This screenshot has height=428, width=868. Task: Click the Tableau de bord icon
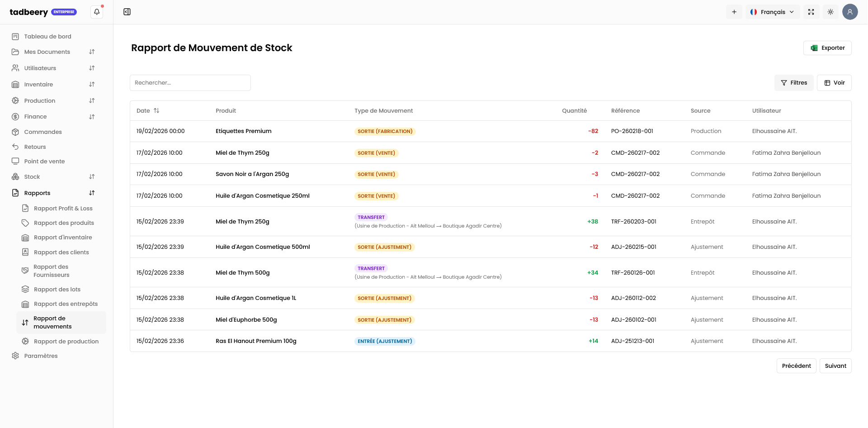click(x=15, y=37)
